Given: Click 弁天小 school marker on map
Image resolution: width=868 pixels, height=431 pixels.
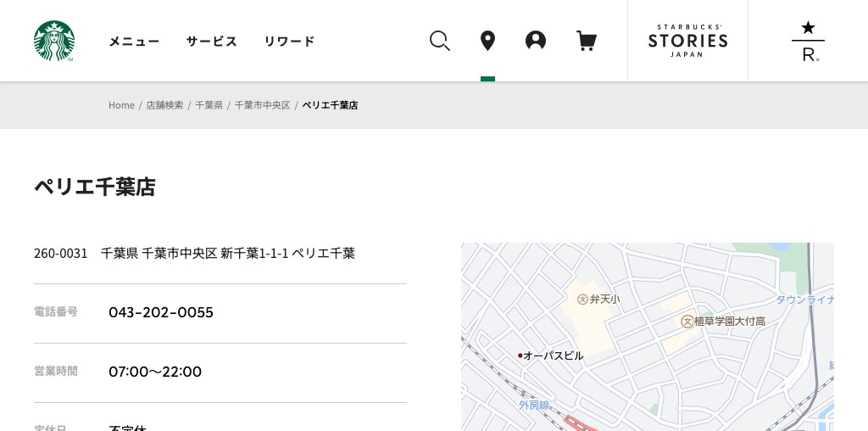Looking at the screenshot, I should [598, 299].
